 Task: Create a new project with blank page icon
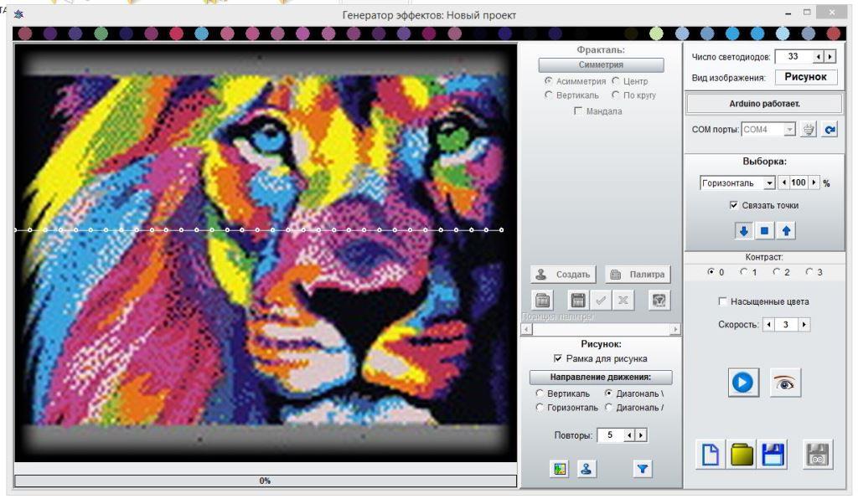[x=711, y=455]
